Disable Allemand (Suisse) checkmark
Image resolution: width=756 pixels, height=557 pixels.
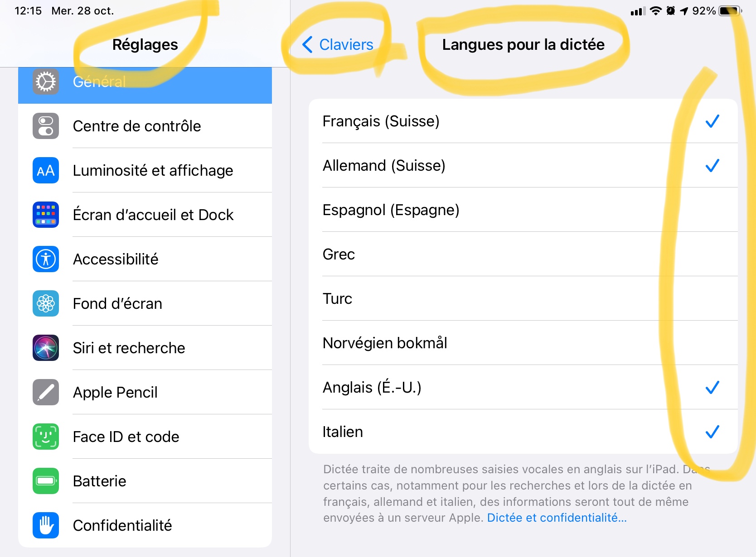(712, 166)
